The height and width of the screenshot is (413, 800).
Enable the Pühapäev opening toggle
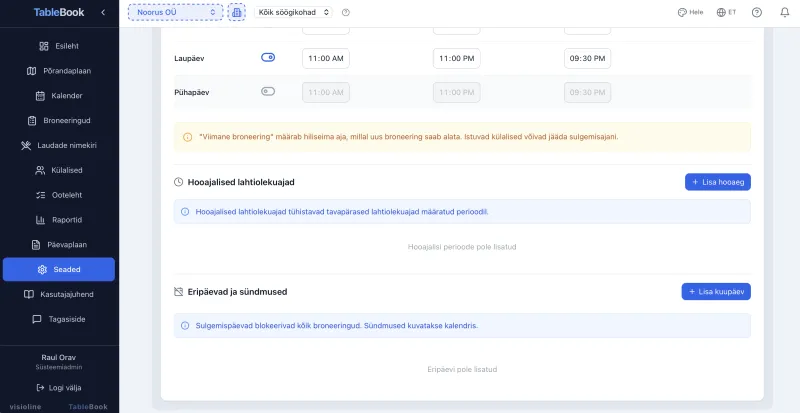tap(268, 92)
